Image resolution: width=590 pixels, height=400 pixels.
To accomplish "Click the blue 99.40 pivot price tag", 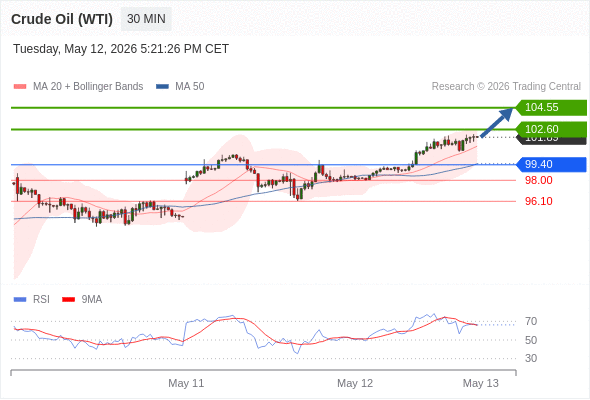I will (x=551, y=164).
